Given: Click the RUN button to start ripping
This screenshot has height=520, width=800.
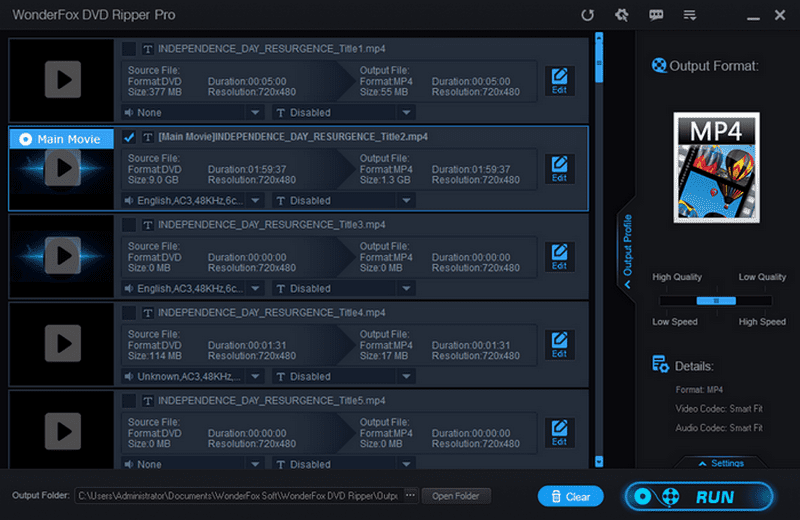Looking at the screenshot, I should pyautogui.click(x=699, y=496).
